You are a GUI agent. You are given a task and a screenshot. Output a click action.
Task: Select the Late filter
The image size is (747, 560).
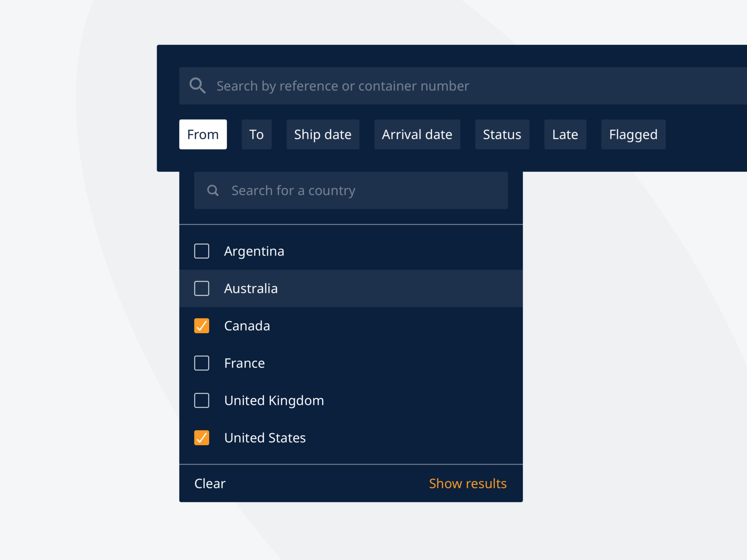(565, 134)
